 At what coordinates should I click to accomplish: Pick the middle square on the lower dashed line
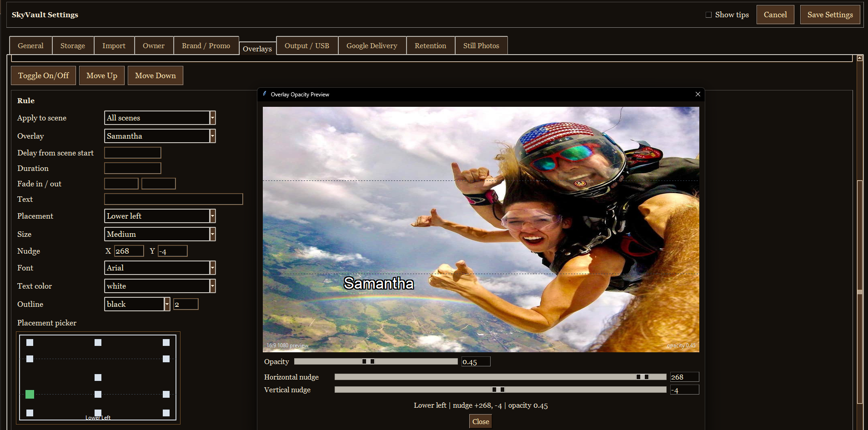pos(98,394)
